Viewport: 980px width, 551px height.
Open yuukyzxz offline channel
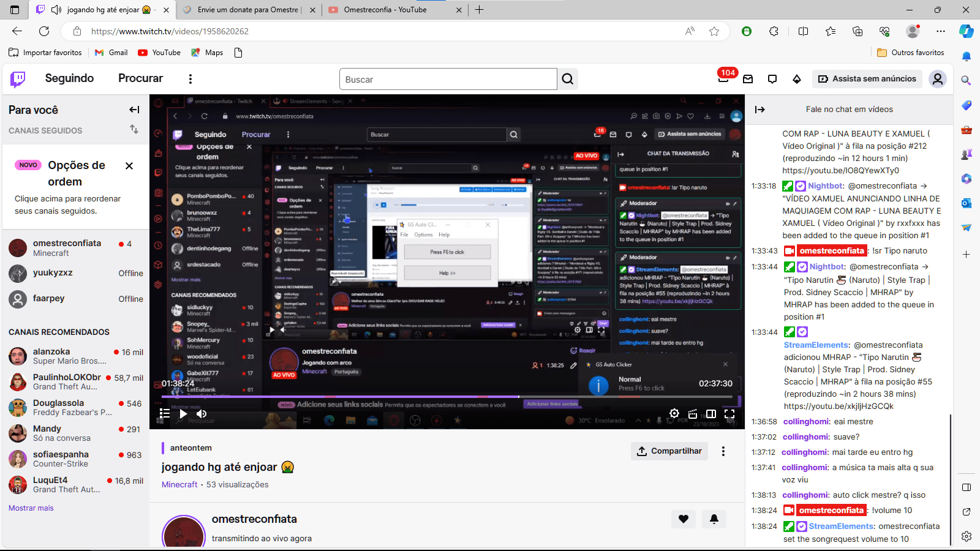pyautogui.click(x=76, y=273)
